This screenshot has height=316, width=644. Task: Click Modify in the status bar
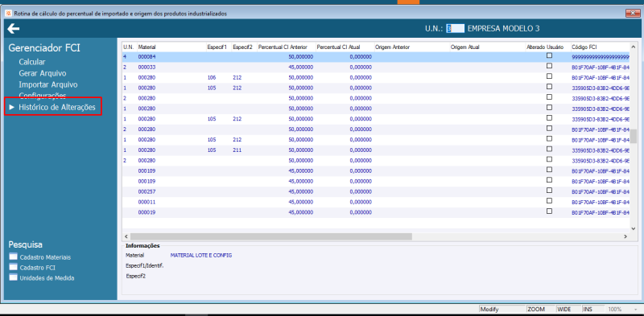coord(489,309)
